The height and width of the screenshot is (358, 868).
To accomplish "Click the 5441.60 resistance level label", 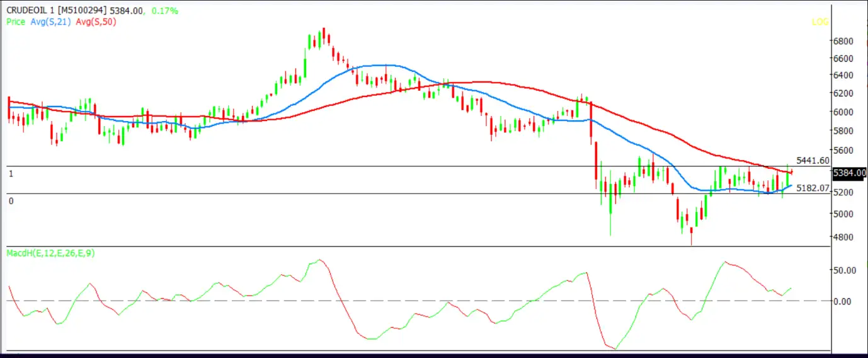I will coord(813,160).
